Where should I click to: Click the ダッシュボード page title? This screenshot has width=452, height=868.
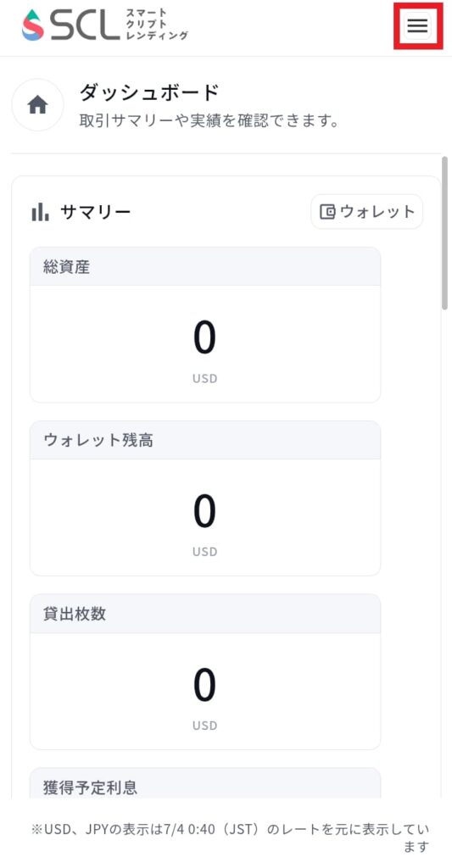pos(149,92)
